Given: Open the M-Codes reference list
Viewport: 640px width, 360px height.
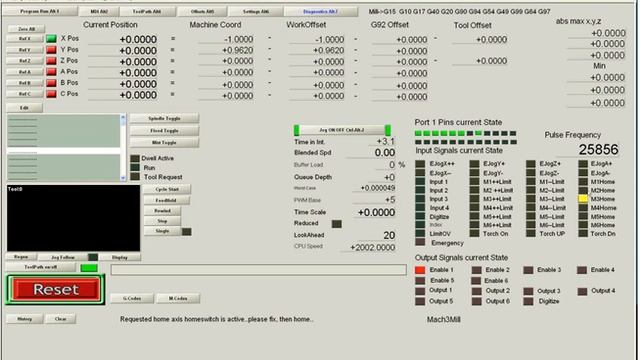Looking at the screenshot, I should [178, 298].
